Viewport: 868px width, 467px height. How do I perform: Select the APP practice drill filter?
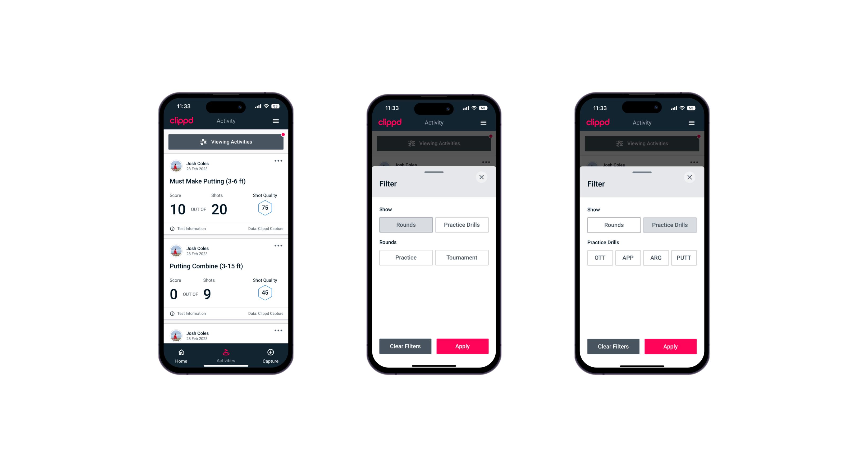(x=628, y=258)
